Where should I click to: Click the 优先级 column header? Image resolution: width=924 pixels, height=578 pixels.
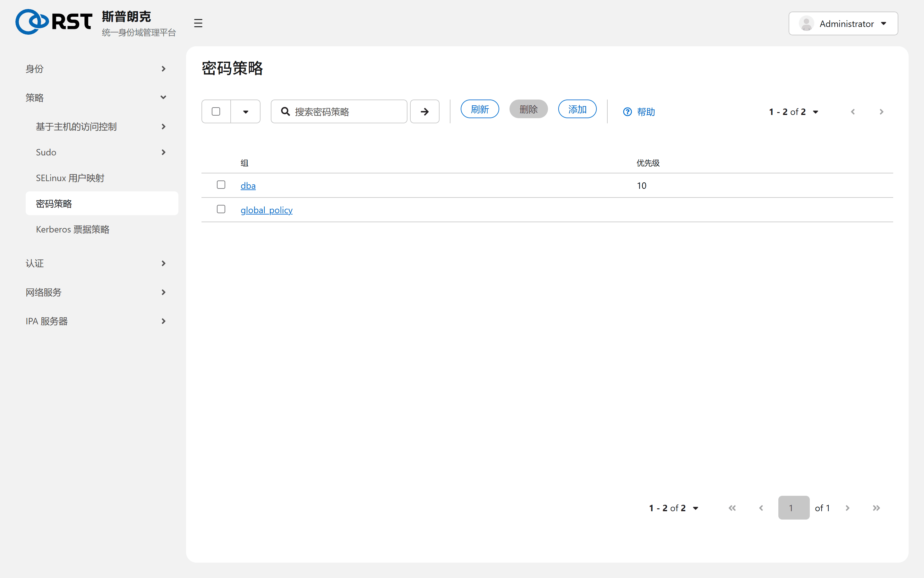point(648,163)
